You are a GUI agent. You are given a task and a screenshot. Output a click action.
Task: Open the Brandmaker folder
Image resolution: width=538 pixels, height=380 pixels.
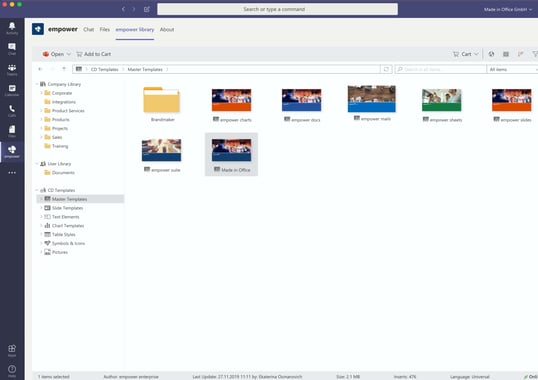pyautogui.click(x=162, y=104)
